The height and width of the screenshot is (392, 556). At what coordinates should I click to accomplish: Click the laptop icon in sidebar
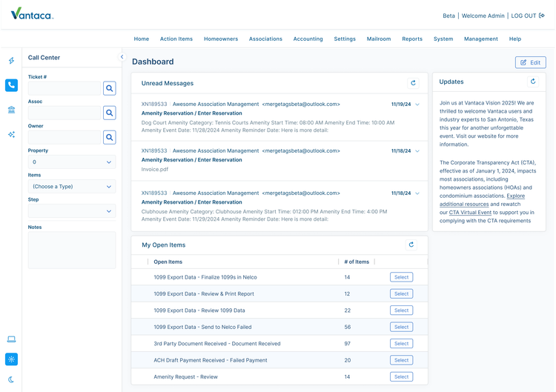click(x=11, y=339)
